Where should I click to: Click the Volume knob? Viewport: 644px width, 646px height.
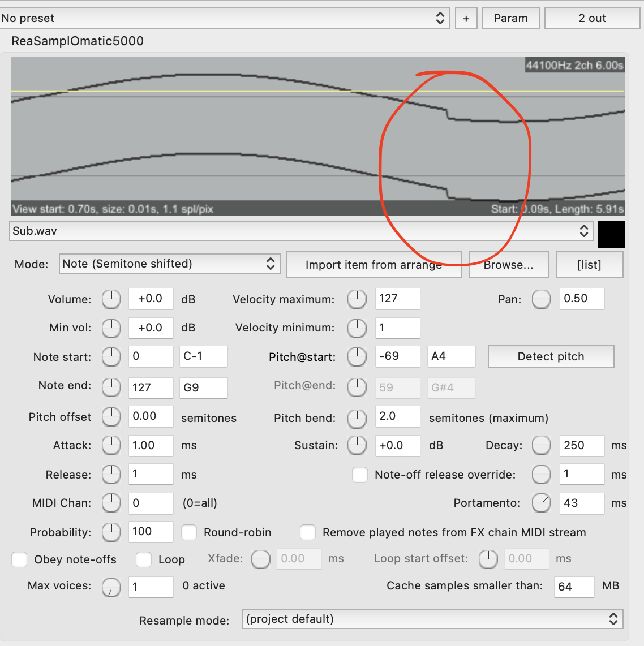[111, 299]
